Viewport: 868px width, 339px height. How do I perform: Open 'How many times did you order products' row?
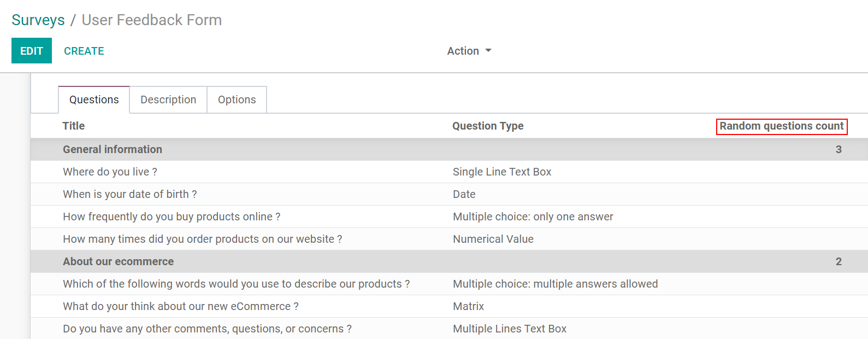click(x=449, y=239)
